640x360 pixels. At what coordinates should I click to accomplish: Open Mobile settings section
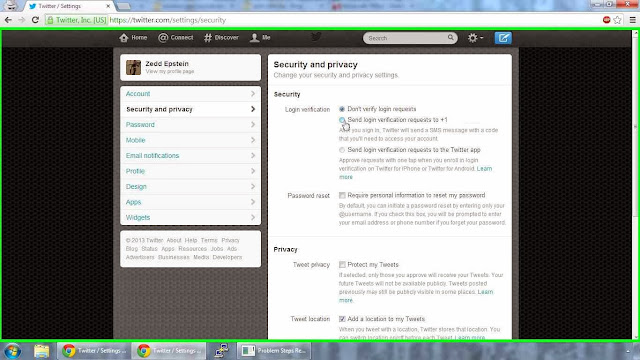(x=191, y=140)
